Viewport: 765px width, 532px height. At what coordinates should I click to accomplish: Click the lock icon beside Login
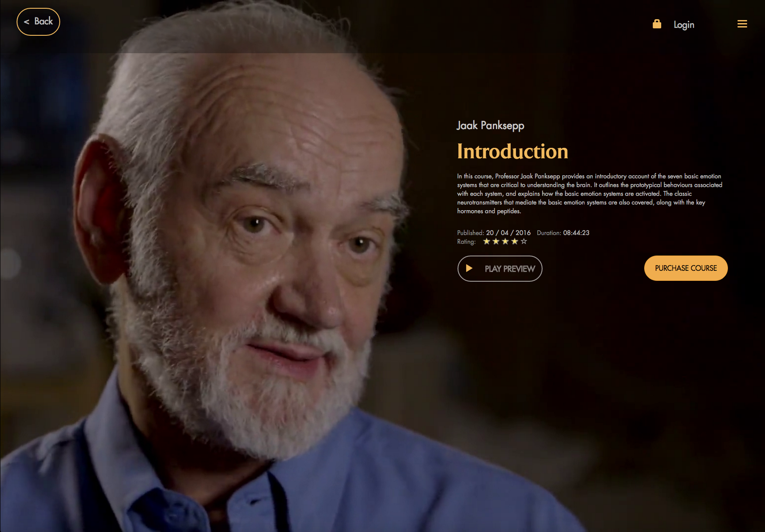[657, 24]
